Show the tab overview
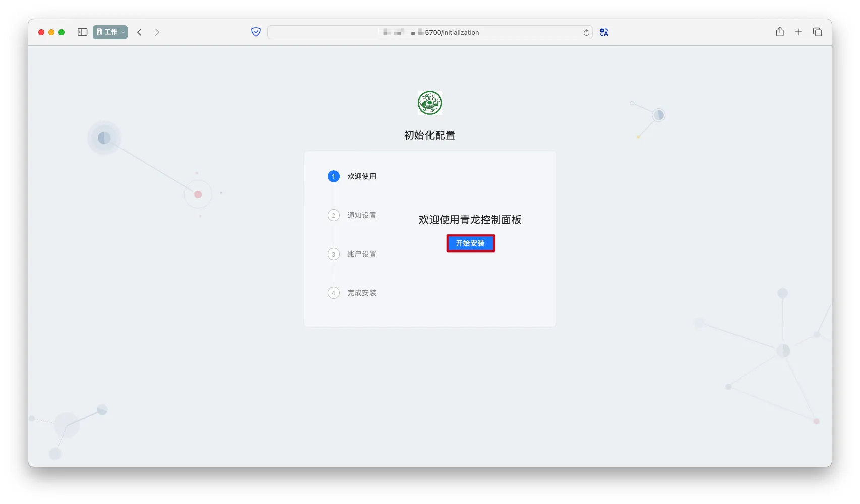 (x=818, y=32)
